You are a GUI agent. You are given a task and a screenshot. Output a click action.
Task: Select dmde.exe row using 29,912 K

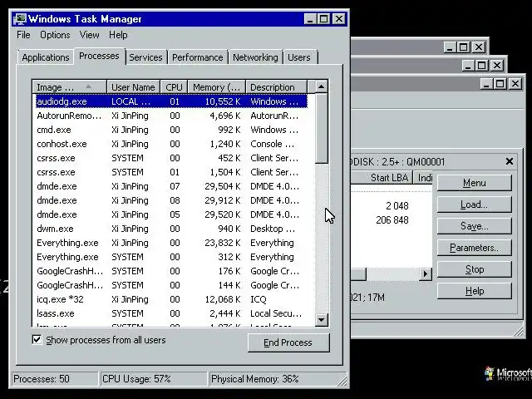pos(172,200)
